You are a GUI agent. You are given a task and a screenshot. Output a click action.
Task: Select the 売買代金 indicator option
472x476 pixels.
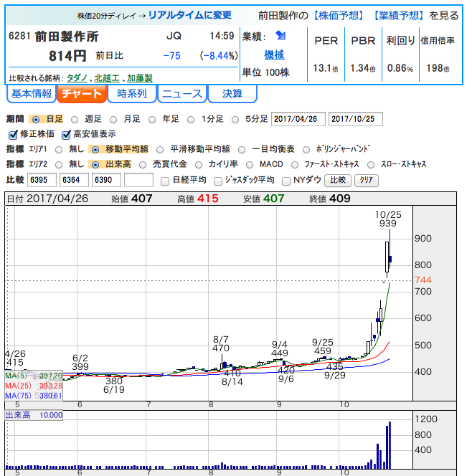click(143, 165)
